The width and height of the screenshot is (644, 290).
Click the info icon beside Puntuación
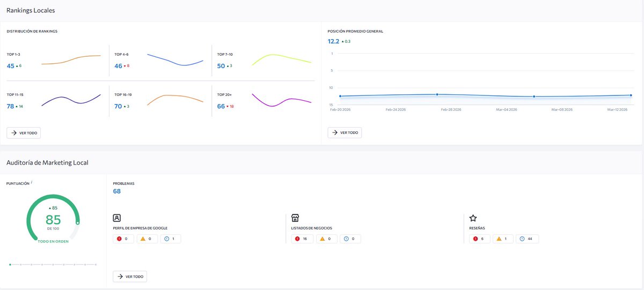point(32,182)
